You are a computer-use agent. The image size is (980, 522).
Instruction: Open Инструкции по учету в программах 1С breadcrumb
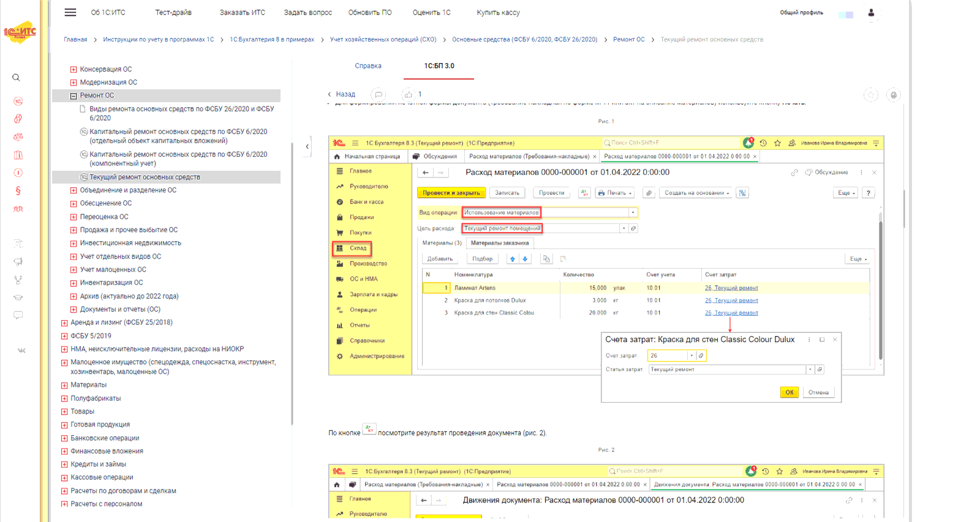point(159,39)
